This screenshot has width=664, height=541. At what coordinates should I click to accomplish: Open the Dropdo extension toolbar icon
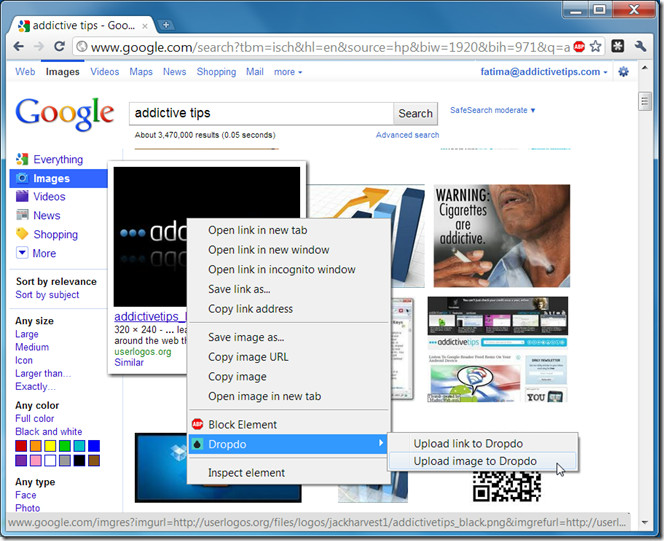click(x=617, y=46)
